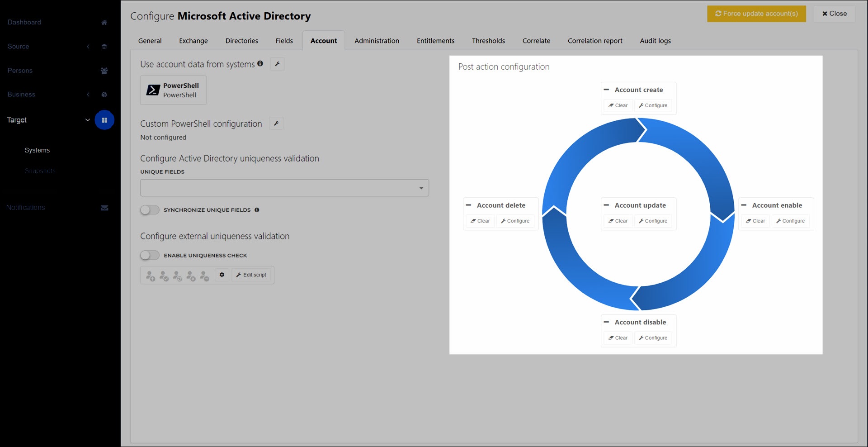Open Systems in the sidebar
868x447 pixels.
click(37, 150)
